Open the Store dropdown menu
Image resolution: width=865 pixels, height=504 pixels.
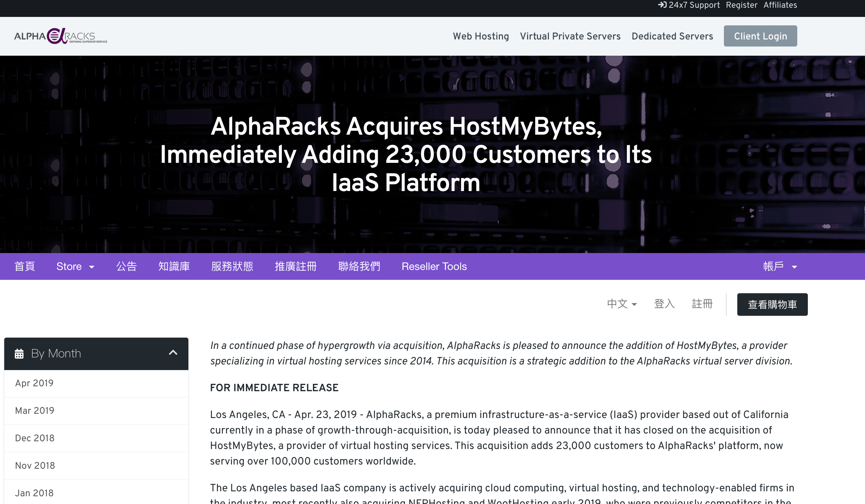click(75, 266)
